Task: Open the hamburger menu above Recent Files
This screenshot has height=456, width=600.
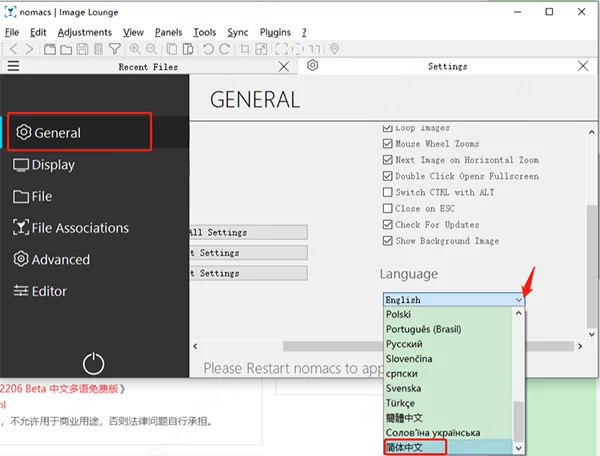Action: tap(13, 66)
